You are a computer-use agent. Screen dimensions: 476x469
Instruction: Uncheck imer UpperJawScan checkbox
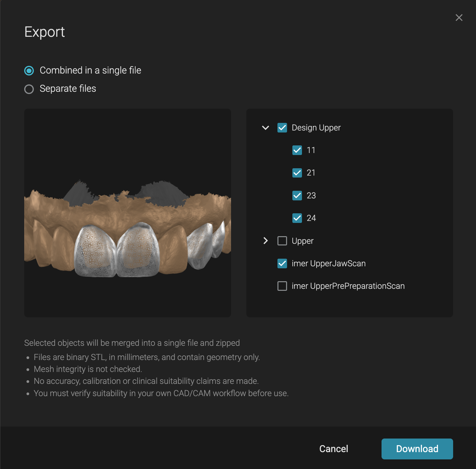[282, 264]
